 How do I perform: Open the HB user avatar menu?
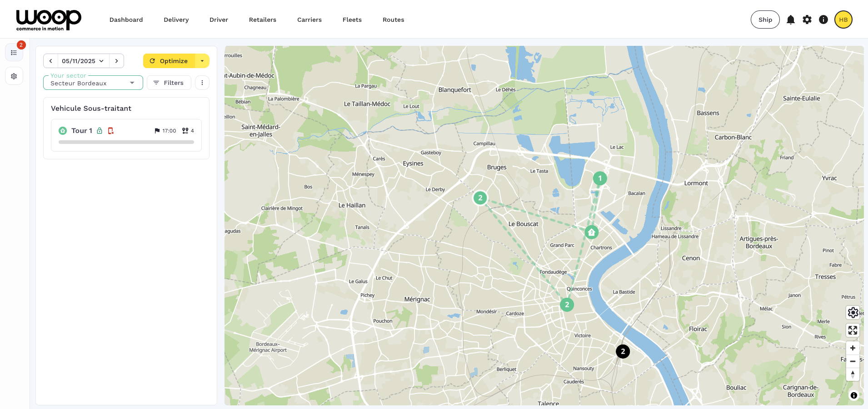point(843,20)
